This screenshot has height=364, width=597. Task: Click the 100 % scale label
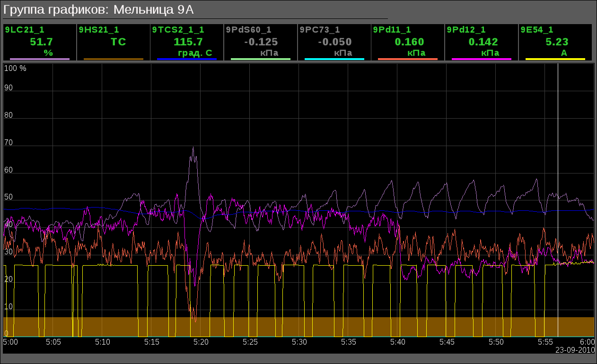coord(15,68)
